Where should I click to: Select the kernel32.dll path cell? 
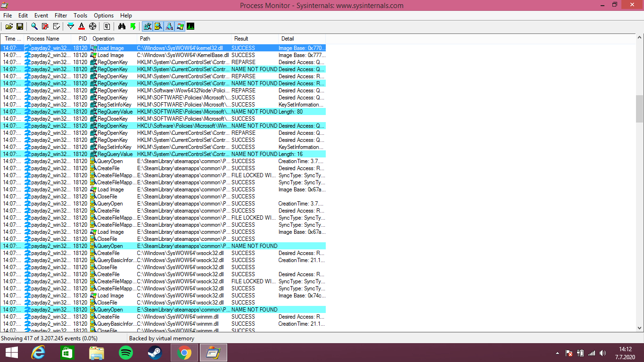point(184,48)
